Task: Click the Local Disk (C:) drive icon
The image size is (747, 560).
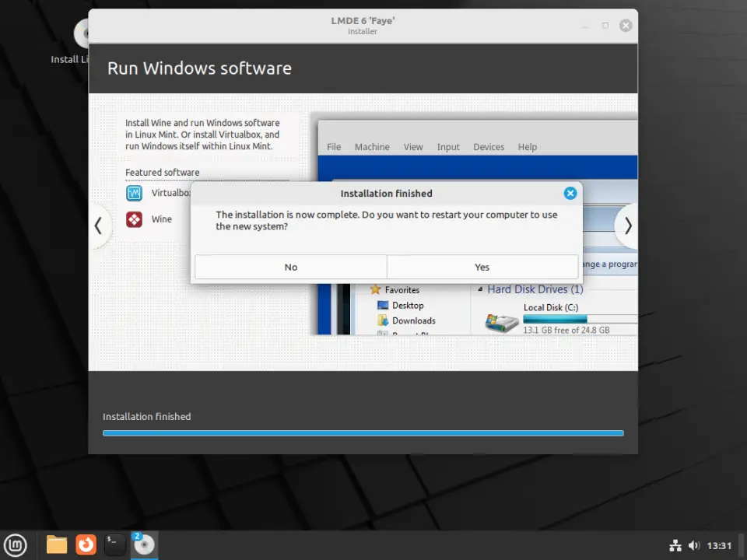Action: pos(500,319)
